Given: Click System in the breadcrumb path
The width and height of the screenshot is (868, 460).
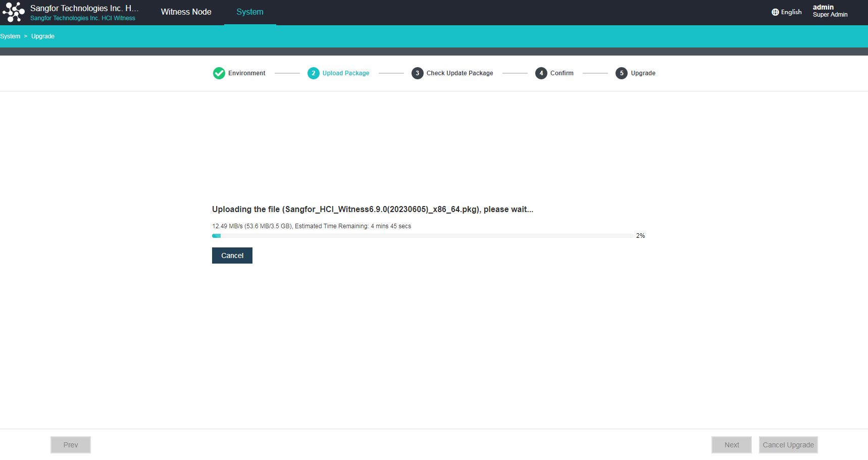Looking at the screenshot, I should (x=10, y=36).
